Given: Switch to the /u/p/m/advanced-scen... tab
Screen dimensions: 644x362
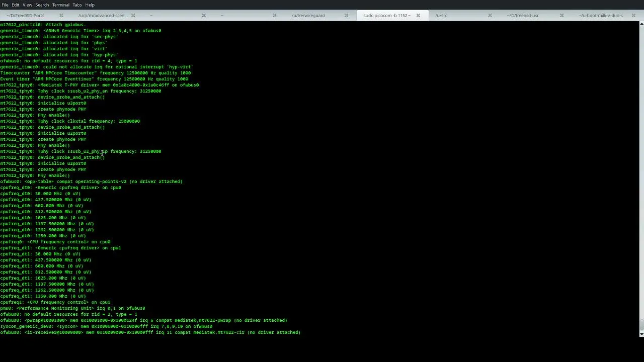Looking at the screenshot, I should pyautogui.click(x=102, y=16).
